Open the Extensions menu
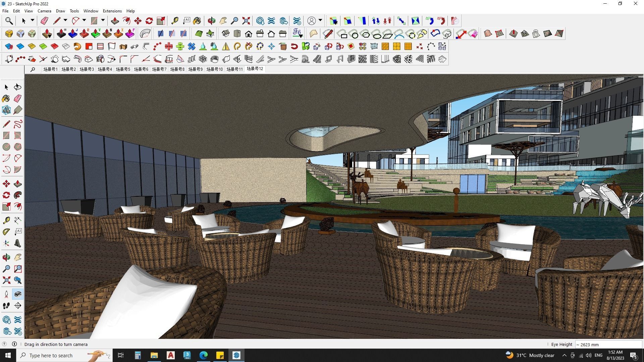The height and width of the screenshot is (362, 644). pos(112,11)
